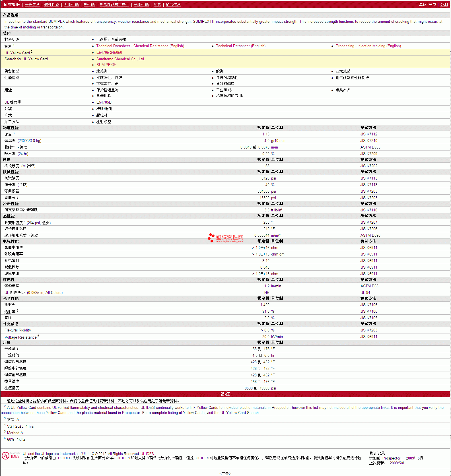Open the 加工信息 navigation tab
451x476 pixels.
[173, 5]
